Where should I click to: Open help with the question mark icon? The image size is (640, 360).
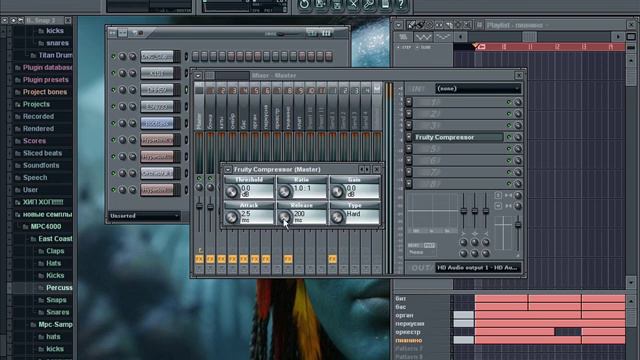coord(401,4)
